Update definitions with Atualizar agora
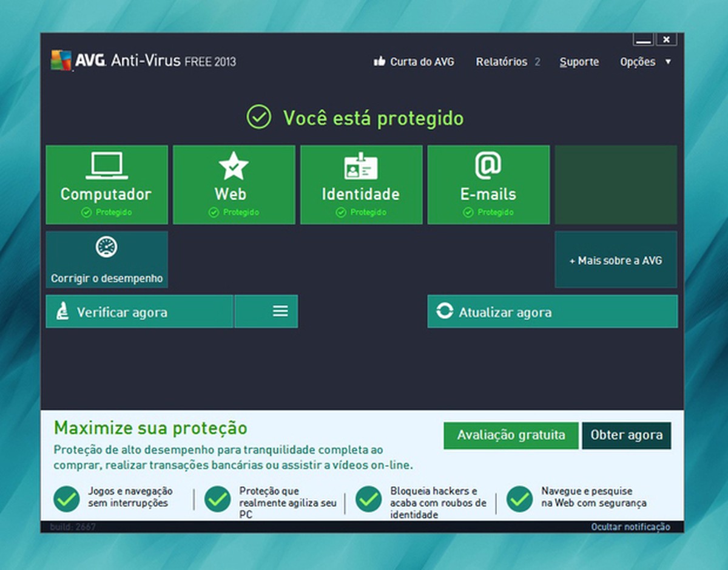The width and height of the screenshot is (728, 570). click(x=553, y=311)
